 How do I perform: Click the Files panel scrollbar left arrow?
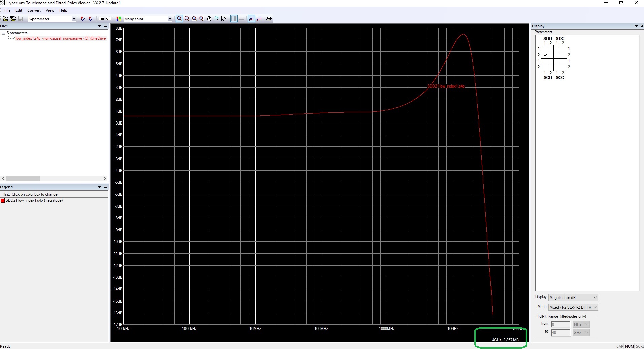(3, 179)
